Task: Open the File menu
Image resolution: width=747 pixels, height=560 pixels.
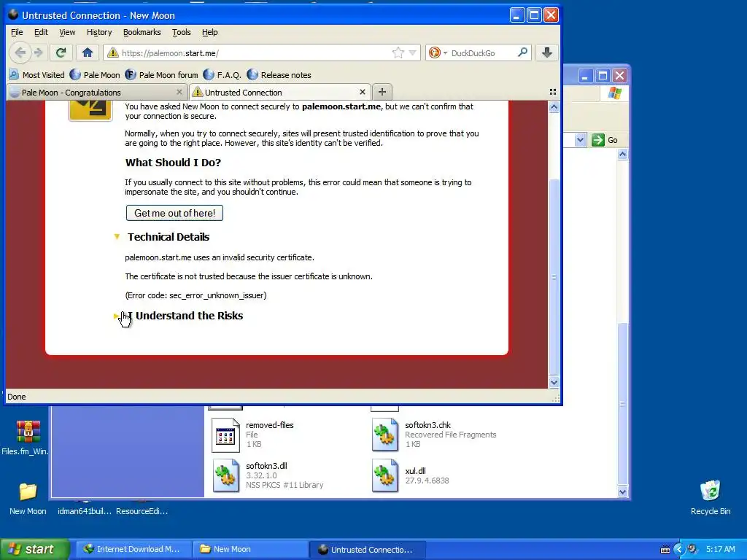Action: click(x=17, y=32)
